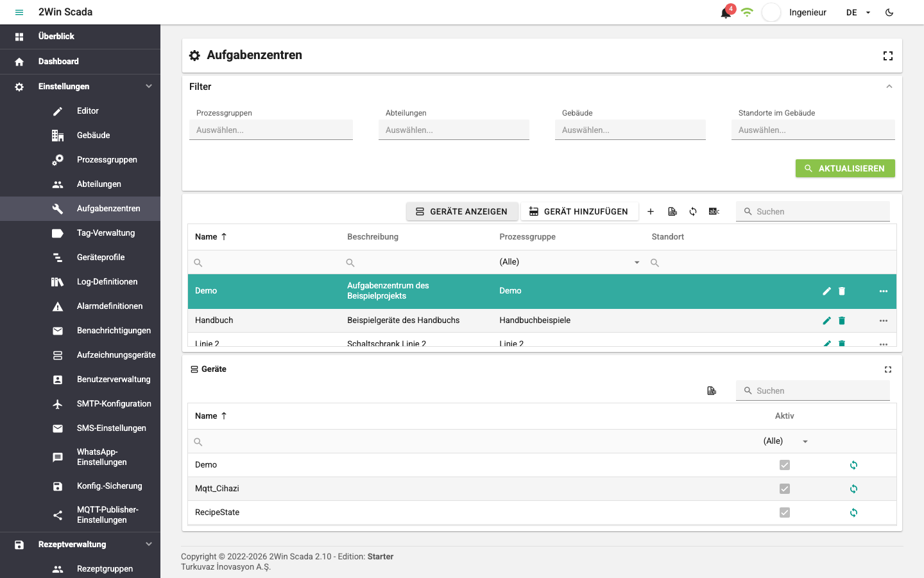Click the rename text icon in the toolbar
Viewport: 924px width, 578px height.
[714, 211]
